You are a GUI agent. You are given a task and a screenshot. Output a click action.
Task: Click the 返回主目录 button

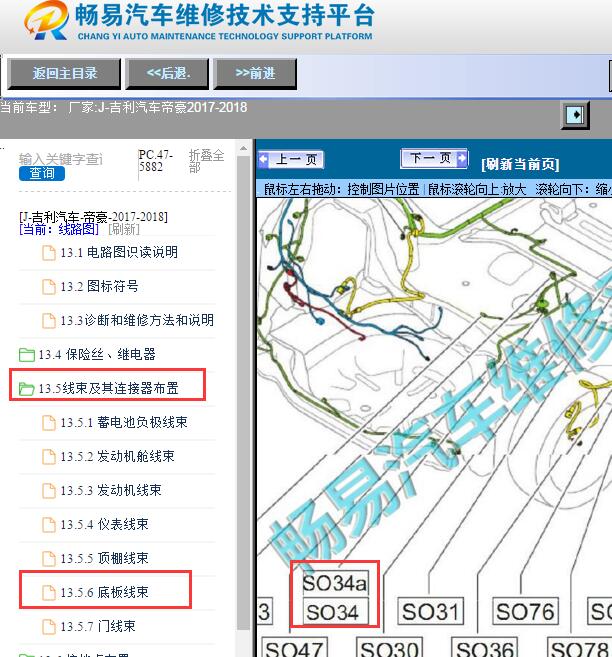tap(65, 74)
